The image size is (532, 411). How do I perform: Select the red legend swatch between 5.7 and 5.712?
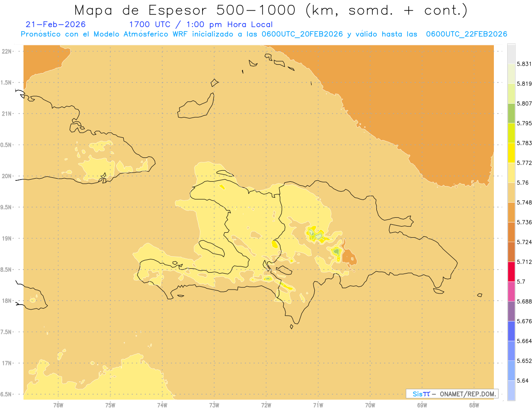[511, 271]
